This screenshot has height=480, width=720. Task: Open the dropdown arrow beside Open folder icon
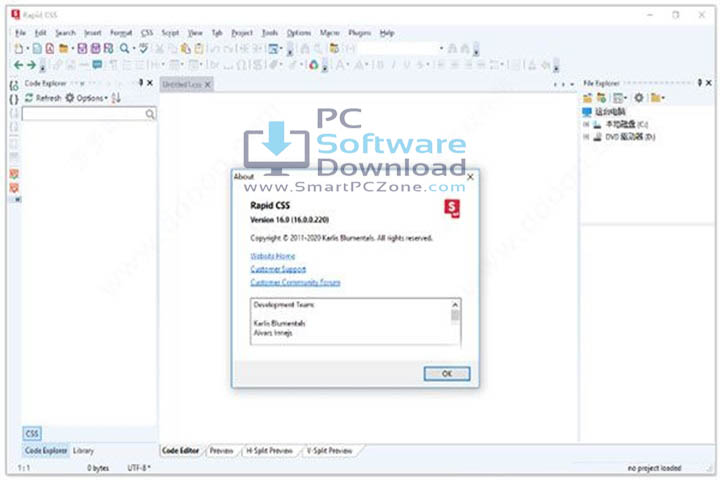[72, 49]
